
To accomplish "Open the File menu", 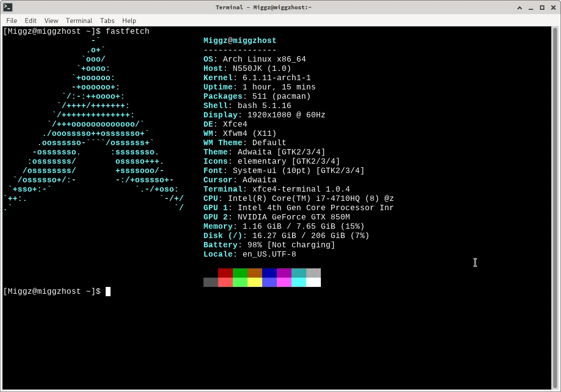I will coord(11,21).
